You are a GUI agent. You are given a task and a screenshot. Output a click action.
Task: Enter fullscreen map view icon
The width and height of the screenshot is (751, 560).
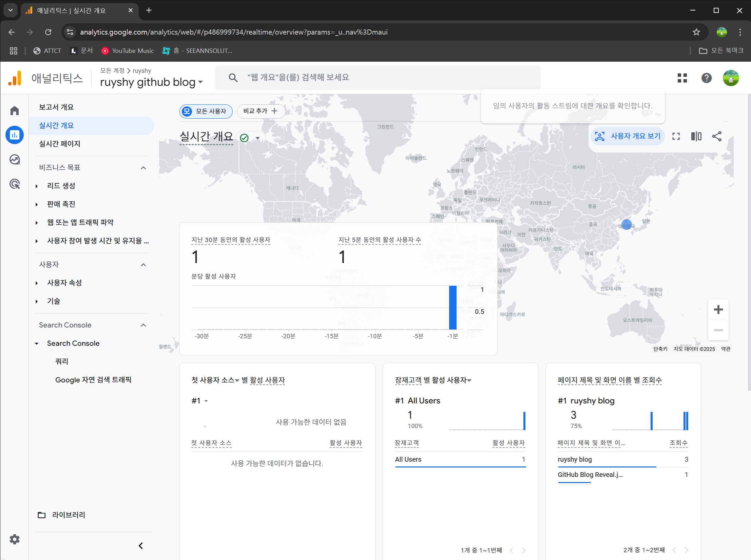point(676,136)
